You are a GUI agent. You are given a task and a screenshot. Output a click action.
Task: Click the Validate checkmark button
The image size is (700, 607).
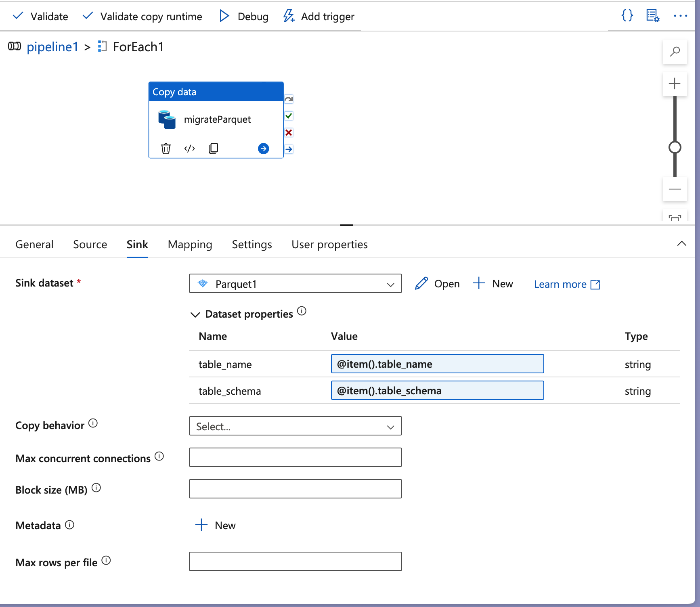point(40,17)
